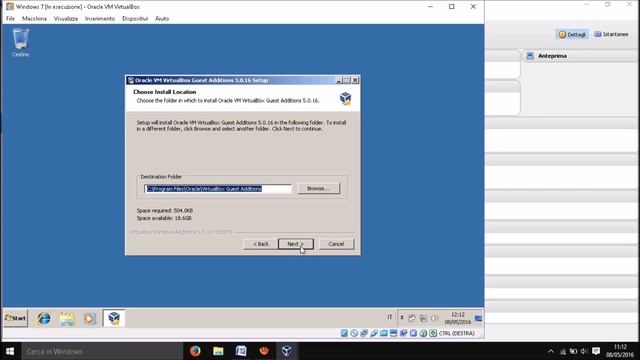
Task: Open the Windows 7 Start button
Action: click(x=16, y=318)
